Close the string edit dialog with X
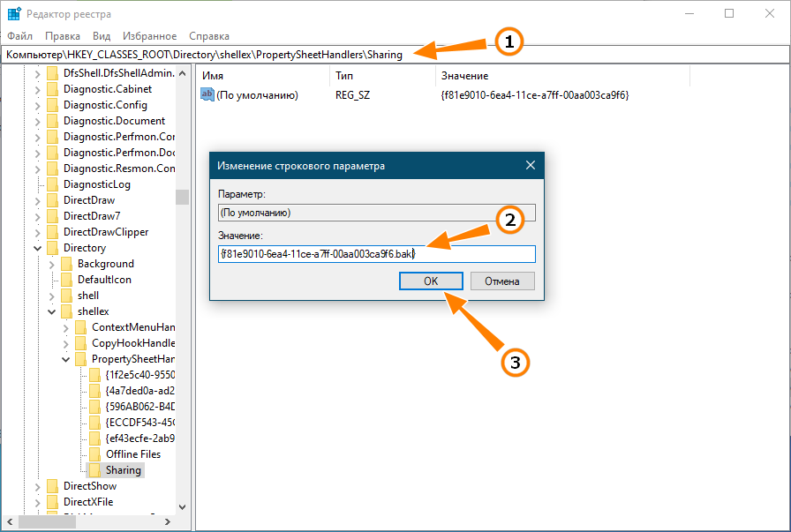The width and height of the screenshot is (791, 532). pyautogui.click(x=531, y=165)
